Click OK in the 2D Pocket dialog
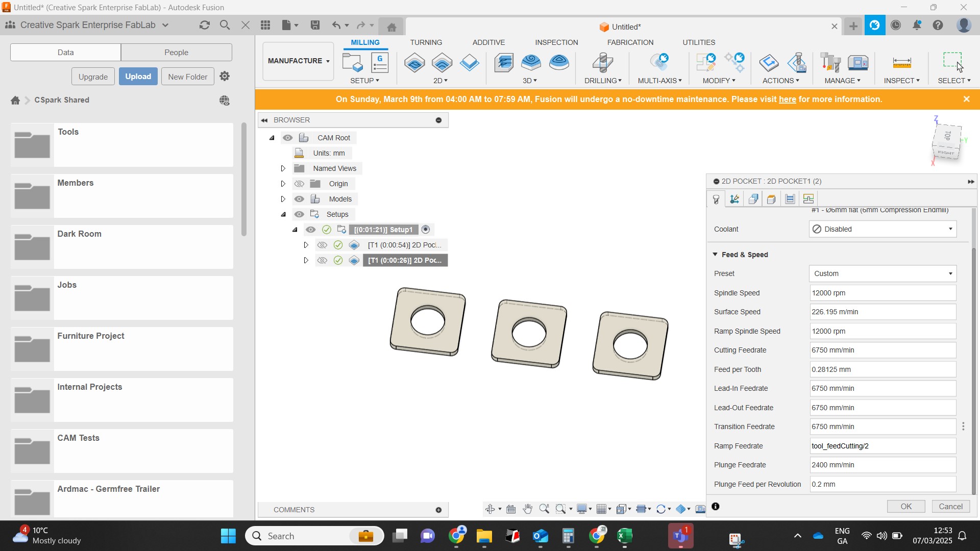The height and width of the screenshot is (551, 980). [x=906, y=506]
